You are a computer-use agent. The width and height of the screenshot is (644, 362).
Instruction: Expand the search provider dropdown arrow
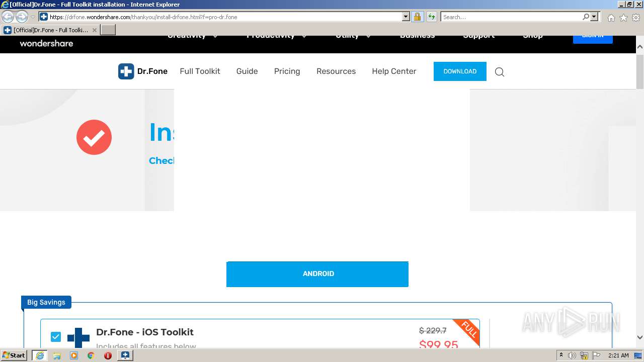[594, 17]
